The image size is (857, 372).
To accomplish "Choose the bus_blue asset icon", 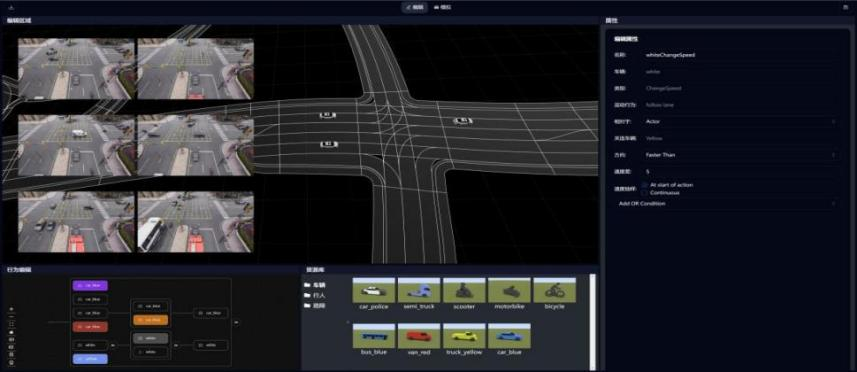I will tap(374, 336).
